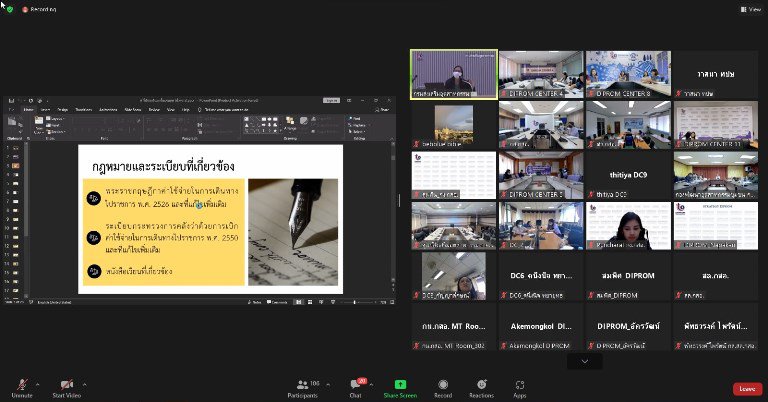Start Video in the Zoom toolbar
The image size is (768, 402).
point(67,388)
